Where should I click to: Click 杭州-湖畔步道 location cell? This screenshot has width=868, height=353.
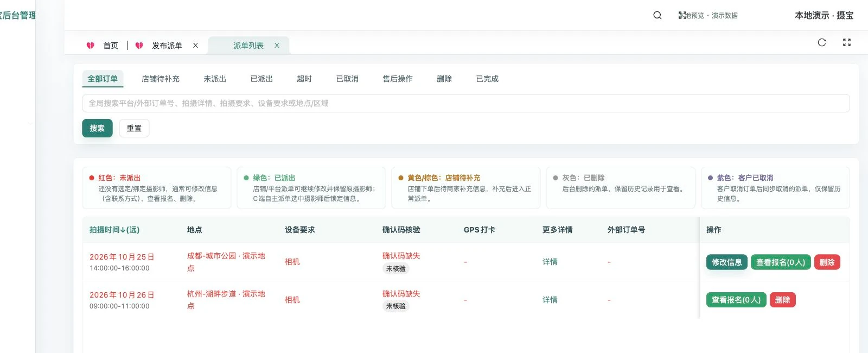(226, 300)
